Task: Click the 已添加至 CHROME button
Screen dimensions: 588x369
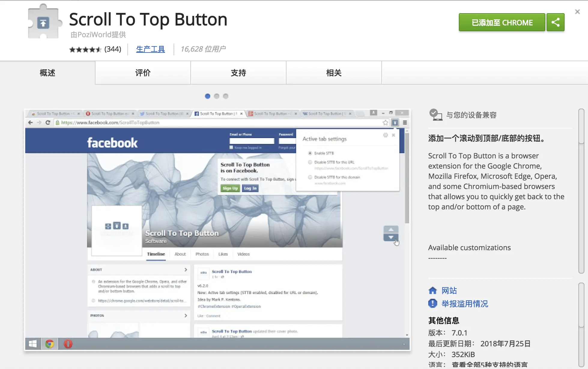Action: tap(502, 22)
